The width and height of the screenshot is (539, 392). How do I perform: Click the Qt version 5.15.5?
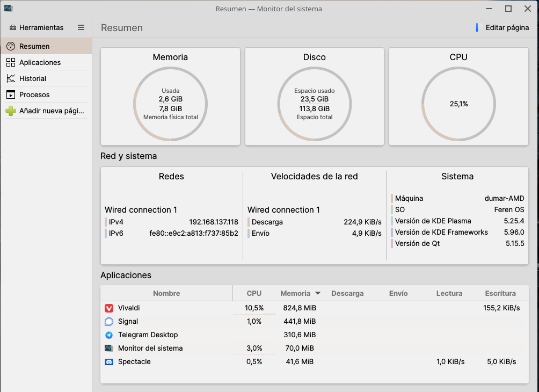pos(515,243)
